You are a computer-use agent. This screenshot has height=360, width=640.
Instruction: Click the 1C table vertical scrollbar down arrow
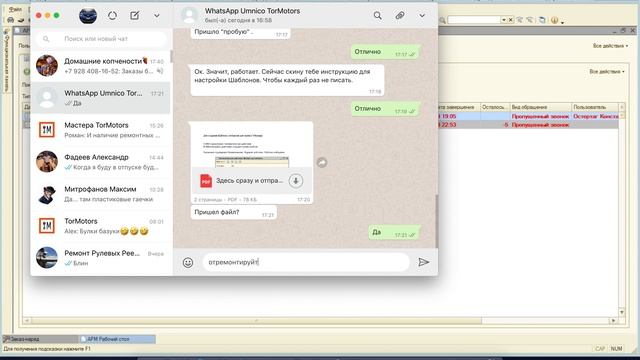pyautogui.click(x=622, y=312)
